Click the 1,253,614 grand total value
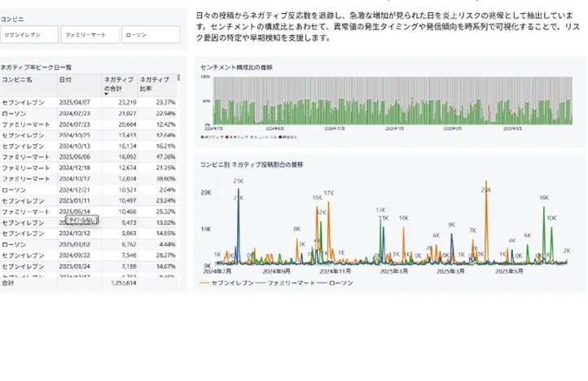 point(124,283)
